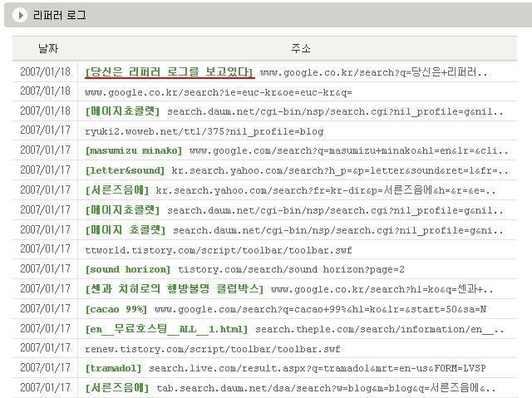This screenshot has width=532, height=398.
Task: Open www.google.com/search?q=masumizu+minako address
Action: point(349,151)
